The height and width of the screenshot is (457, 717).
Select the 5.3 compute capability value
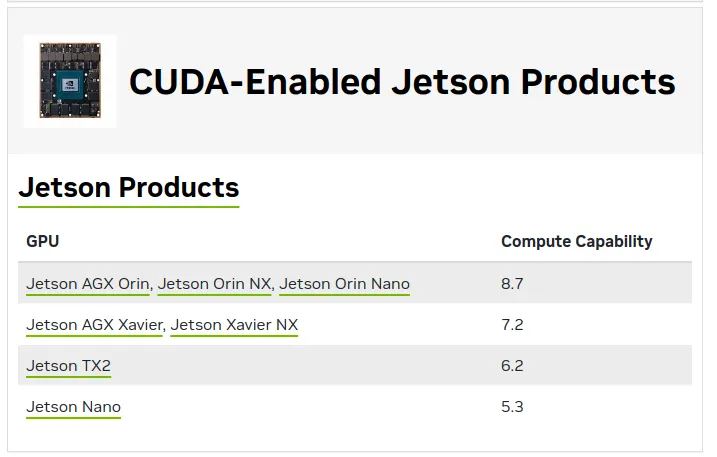click(512, 407)
